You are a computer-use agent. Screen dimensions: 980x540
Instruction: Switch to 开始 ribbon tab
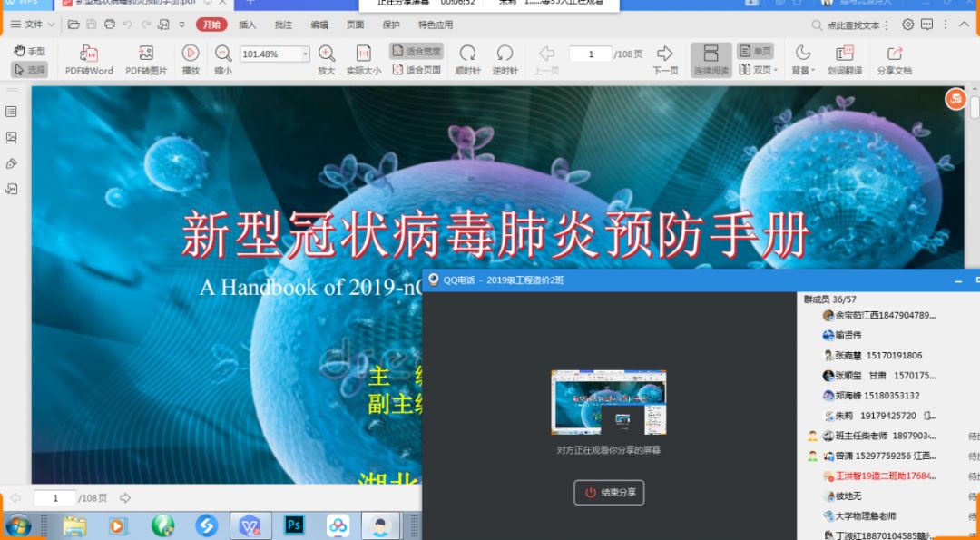[x=211, y=25]
